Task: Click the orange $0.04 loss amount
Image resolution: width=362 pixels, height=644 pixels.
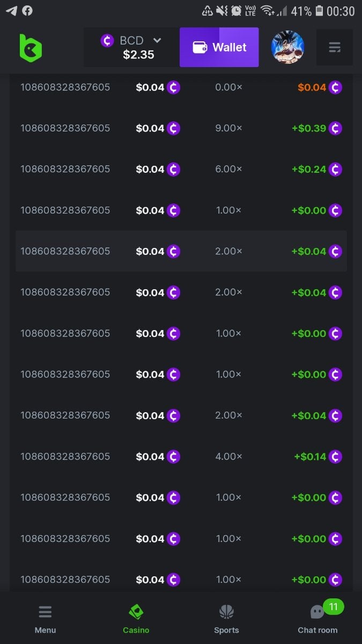Action: (x=312, y=87)
